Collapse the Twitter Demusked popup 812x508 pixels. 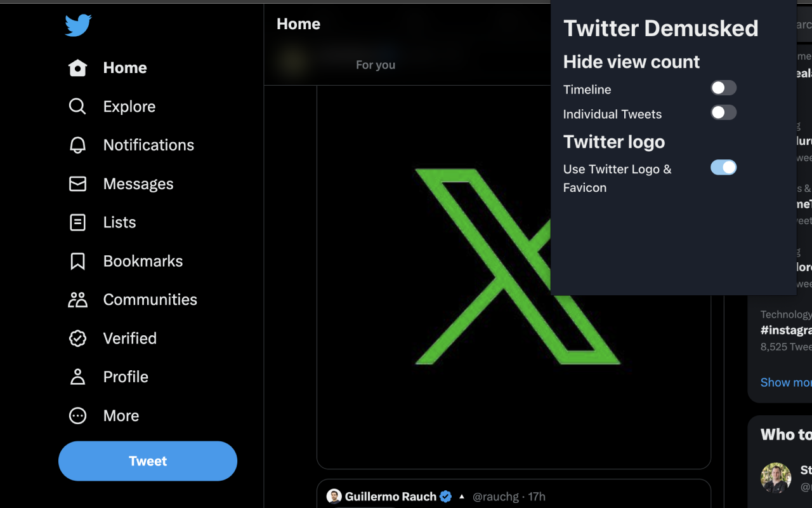tap(660, 28)
